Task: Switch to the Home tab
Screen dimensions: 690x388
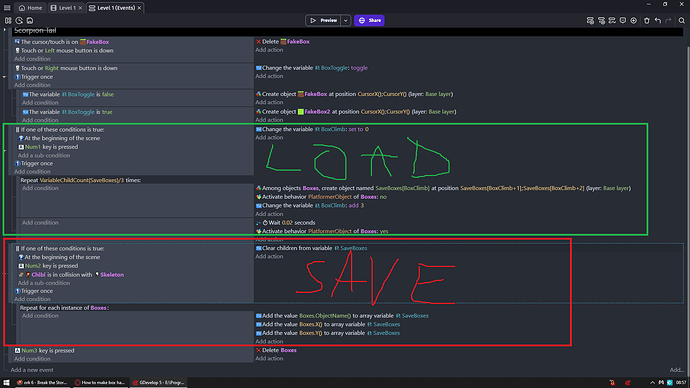Action: tap(30, 8)
